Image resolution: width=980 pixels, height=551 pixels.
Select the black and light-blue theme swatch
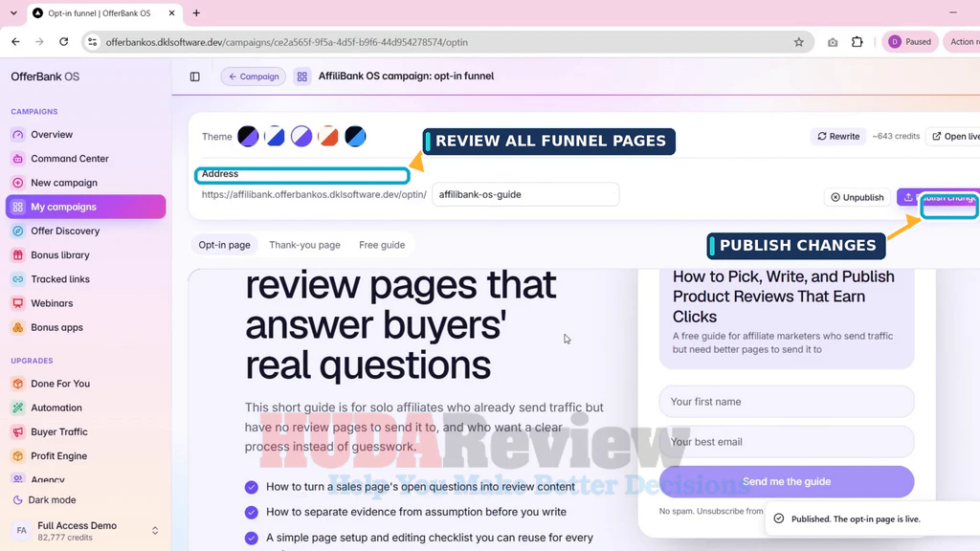click(x=355, y=136)
